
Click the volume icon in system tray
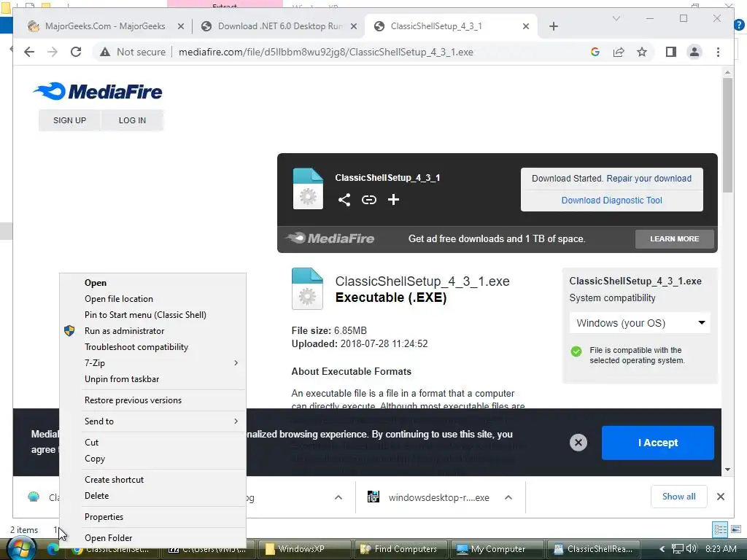tap(692, 549)
